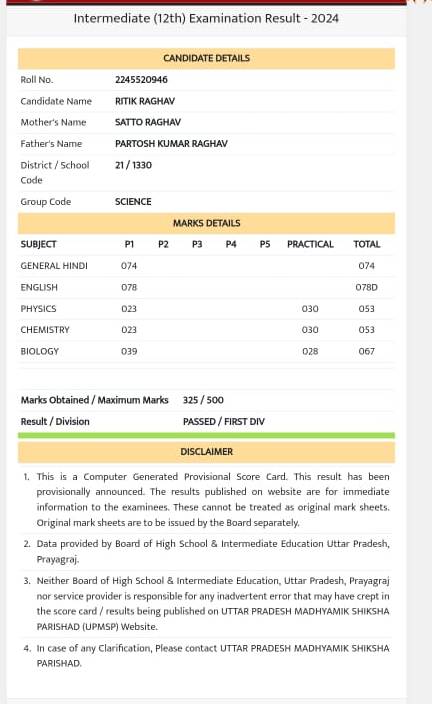
Task: Click the father's name PARTOSH KUMAR RAGHAV
Action: 171,144
